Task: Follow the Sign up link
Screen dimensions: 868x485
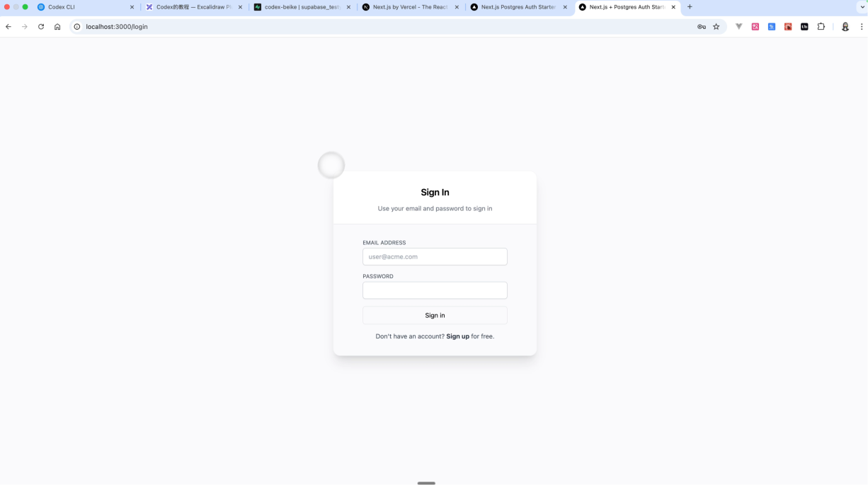Action: point(457,336)
